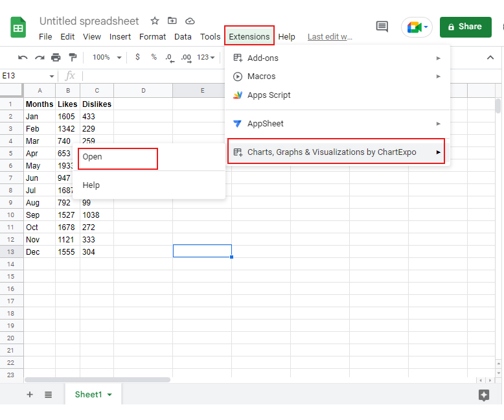Decrease decimal places
This screenshot has width=504, height=420.
pos(170,58)
